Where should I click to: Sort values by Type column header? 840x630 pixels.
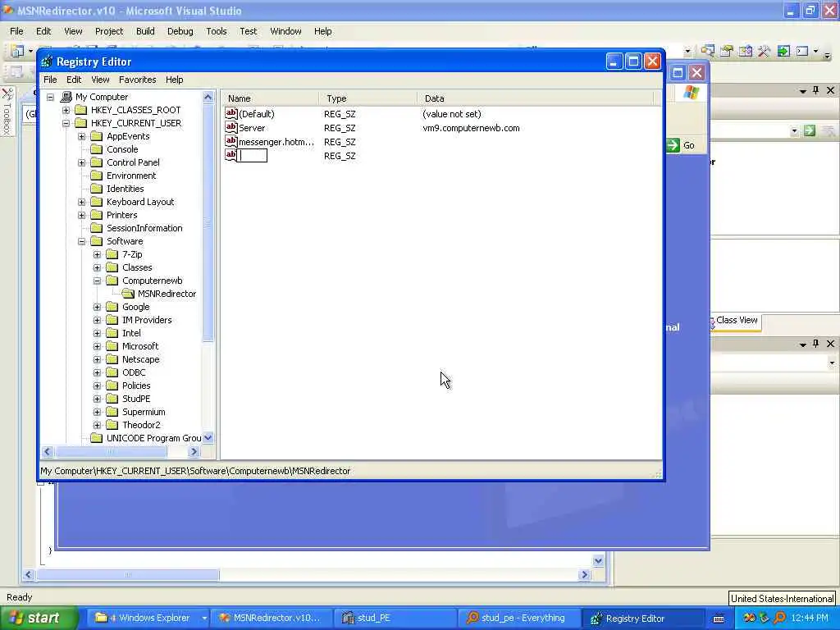click(x=368, y=98)
